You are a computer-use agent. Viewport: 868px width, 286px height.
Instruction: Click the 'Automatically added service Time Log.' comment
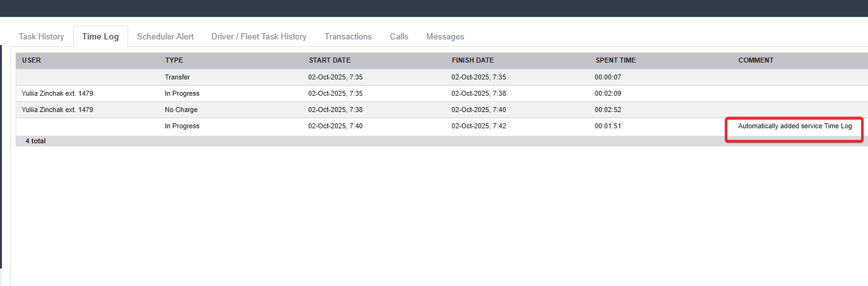point(795,126)
